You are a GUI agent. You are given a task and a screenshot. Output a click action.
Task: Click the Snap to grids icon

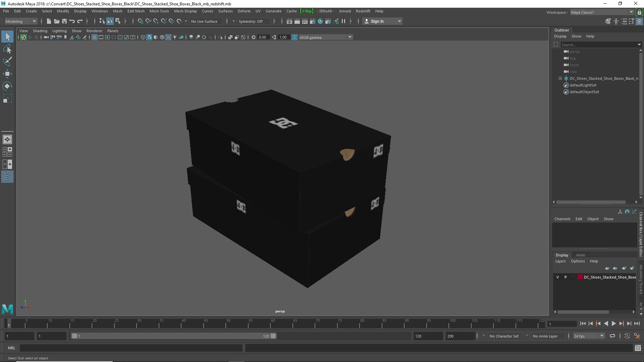pos(140,21)
